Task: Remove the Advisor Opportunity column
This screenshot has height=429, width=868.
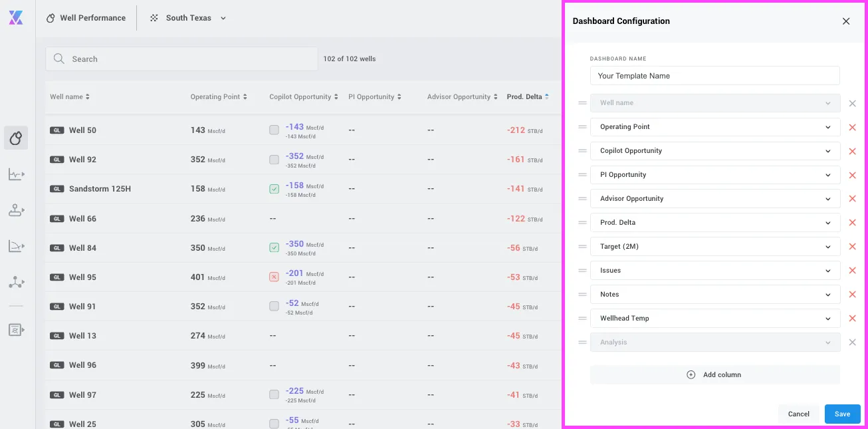Action: coord(853,199)
